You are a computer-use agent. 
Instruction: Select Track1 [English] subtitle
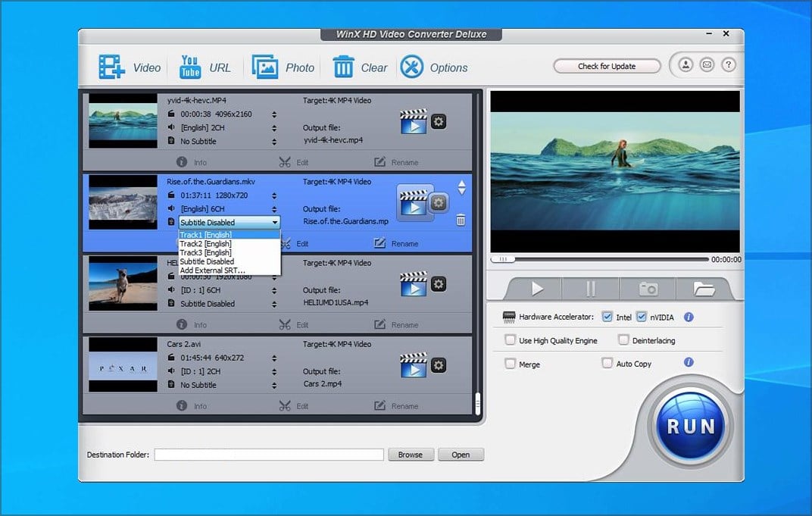pyautogui.click(x=230, y=235)
